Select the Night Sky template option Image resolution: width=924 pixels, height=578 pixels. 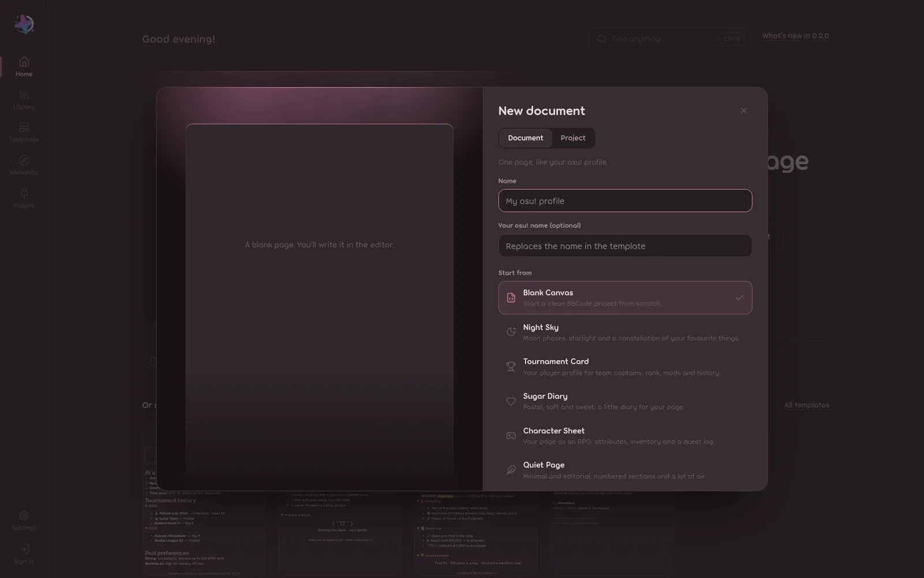pyautogui.click(x=625, y=332)
